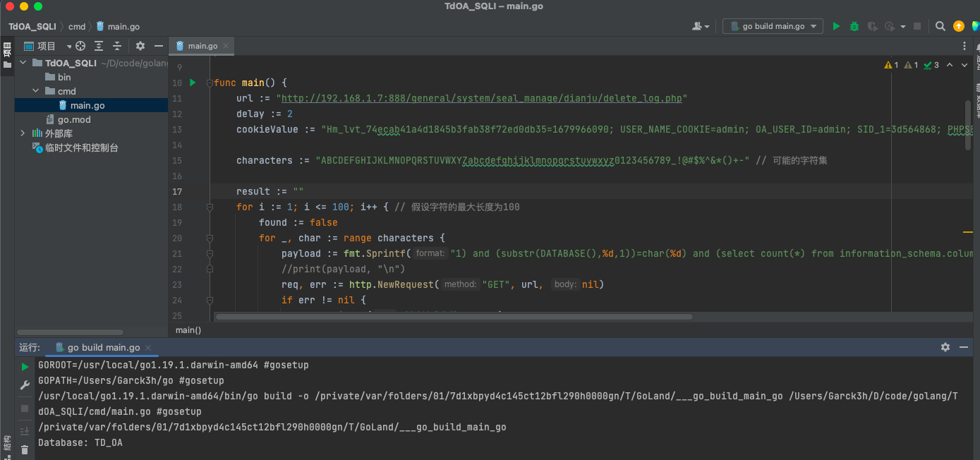The image size is (980, 460).
Task: Collapse the TdOA_SQLI root folder chevron
Action: point(23,63)
